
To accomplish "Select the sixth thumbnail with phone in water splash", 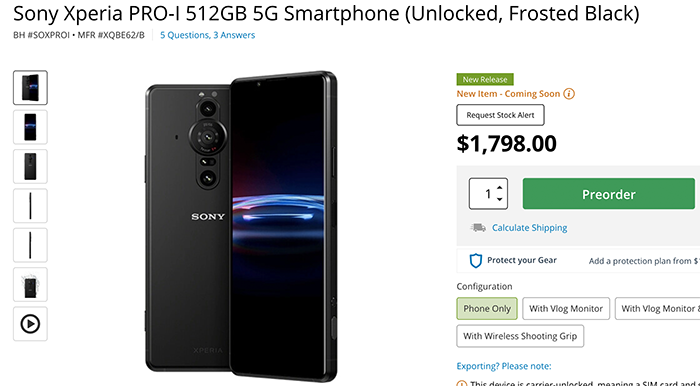I will (x=30, y=284).
